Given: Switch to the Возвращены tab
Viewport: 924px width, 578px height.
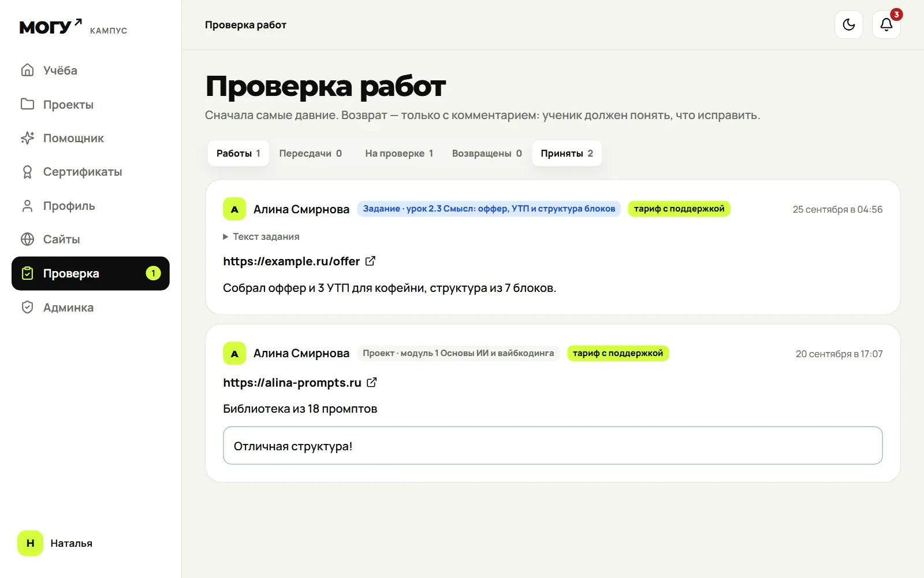Looking at the screenshot, I should (x=487, y=153).
